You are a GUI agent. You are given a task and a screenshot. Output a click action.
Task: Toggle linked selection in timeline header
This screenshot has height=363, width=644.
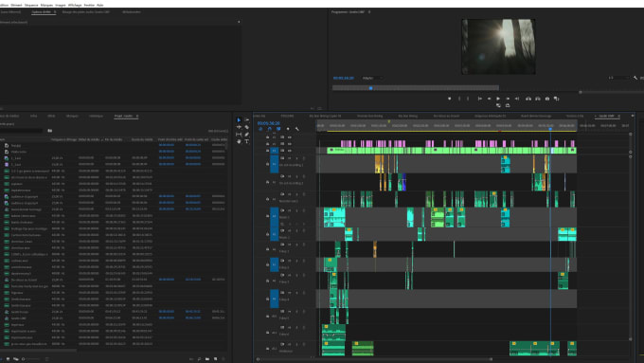point(278,129)
